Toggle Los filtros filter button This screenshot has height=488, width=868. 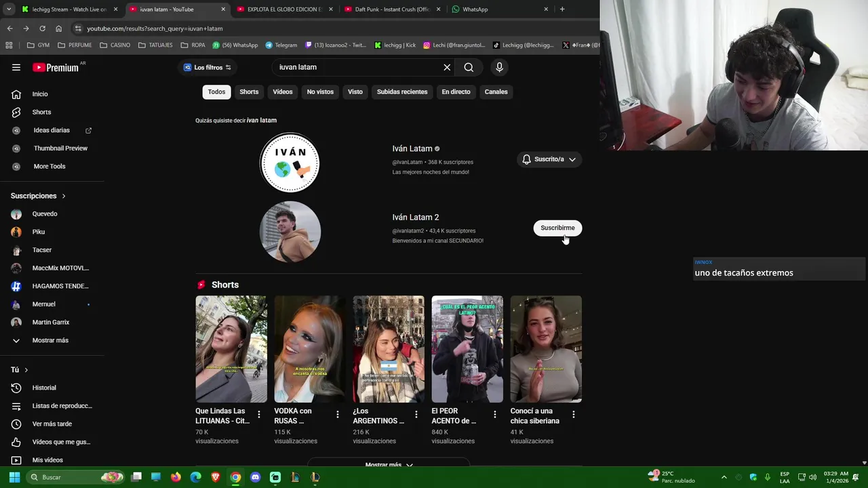point(208,67)
